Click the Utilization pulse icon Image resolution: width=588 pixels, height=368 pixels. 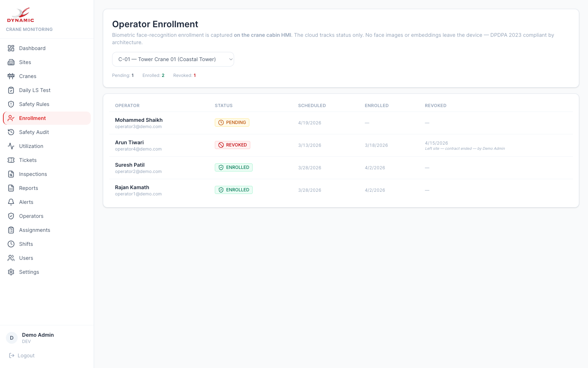[11, 146]
